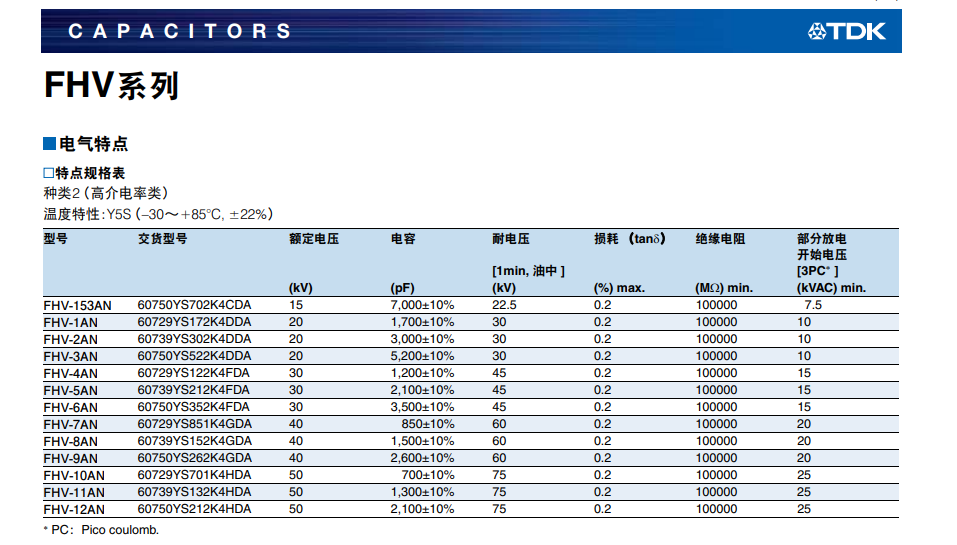Click the 型号 column header
Screen dimensions: 957x545
pos(56,239)
